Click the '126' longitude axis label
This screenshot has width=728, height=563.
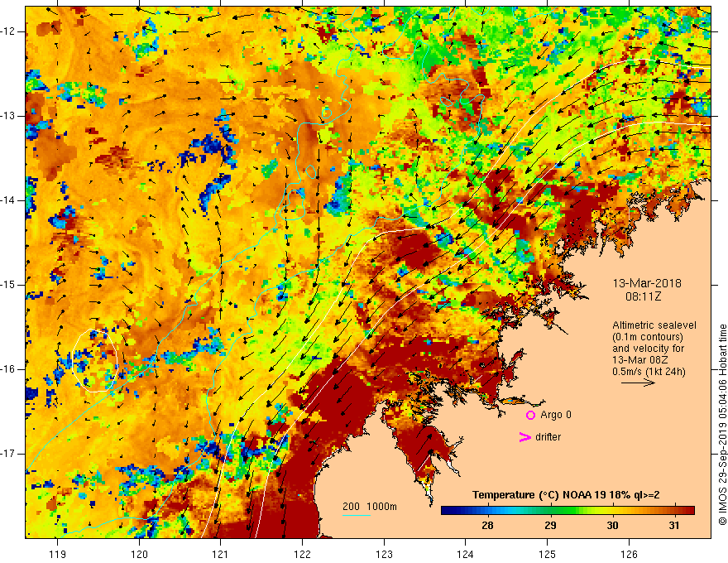[x=629, y=554]
